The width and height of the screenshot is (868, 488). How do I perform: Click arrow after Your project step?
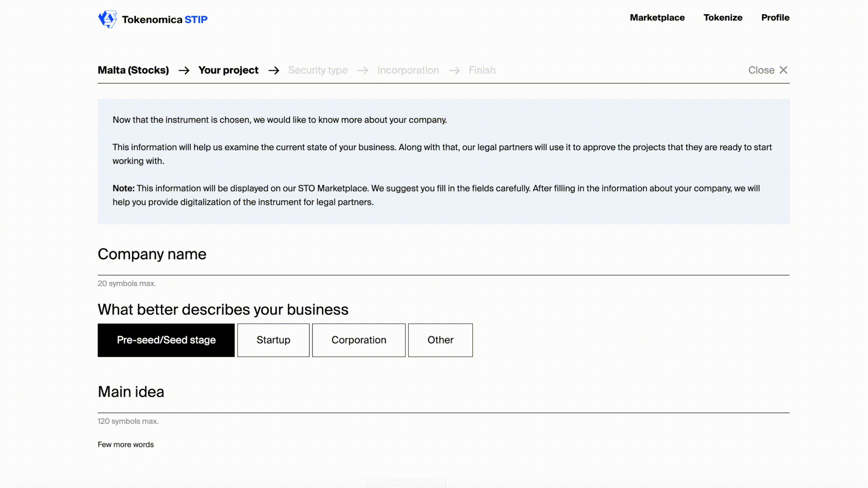274,70
